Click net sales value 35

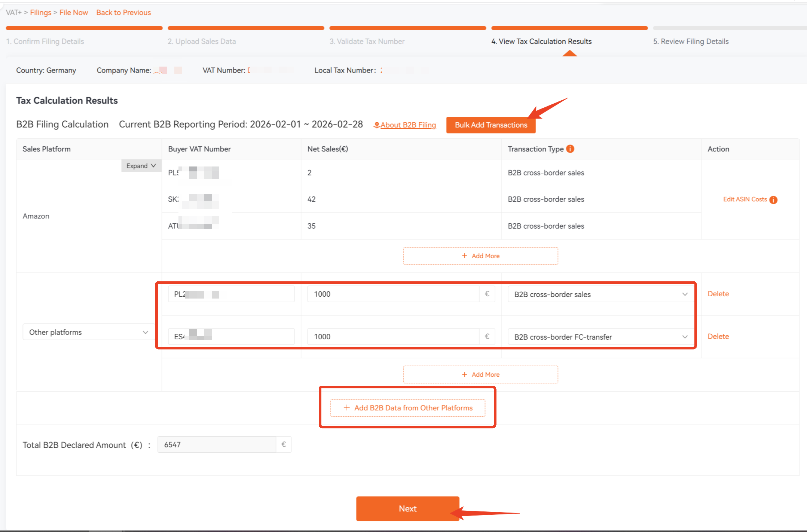(x=311, y=226)
